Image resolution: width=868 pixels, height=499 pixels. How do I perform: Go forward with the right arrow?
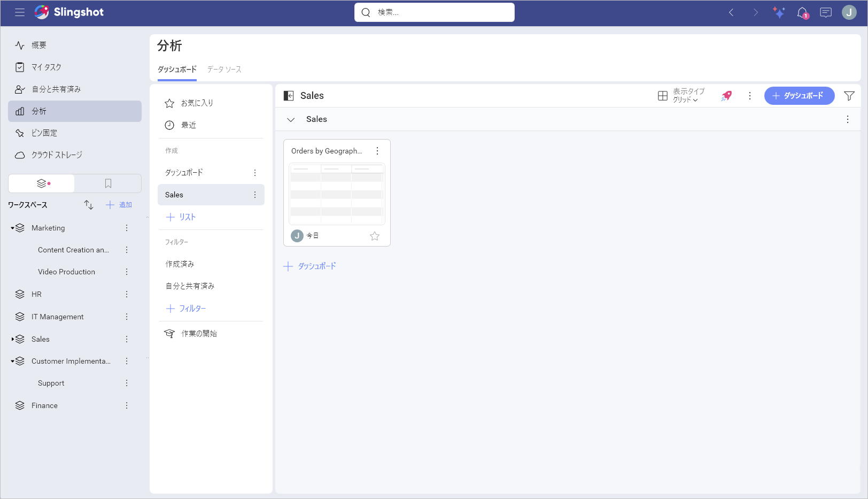click(x=755, y=12)
